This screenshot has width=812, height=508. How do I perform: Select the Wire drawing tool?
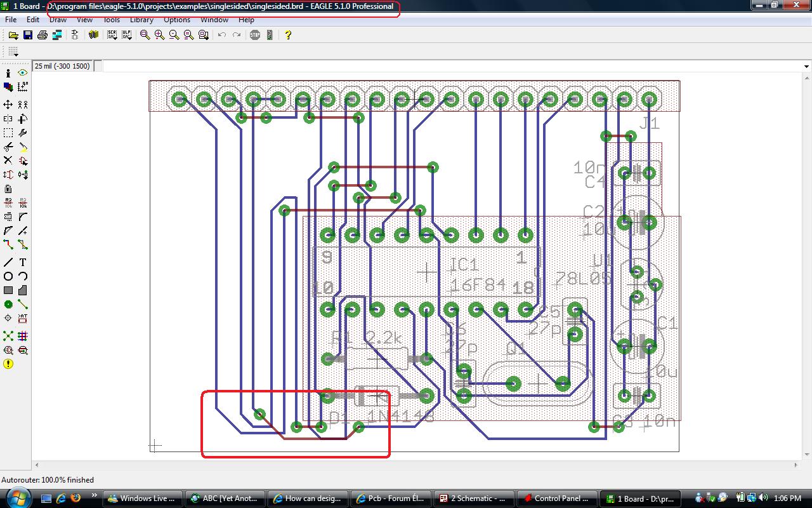[x=8, y=262]
